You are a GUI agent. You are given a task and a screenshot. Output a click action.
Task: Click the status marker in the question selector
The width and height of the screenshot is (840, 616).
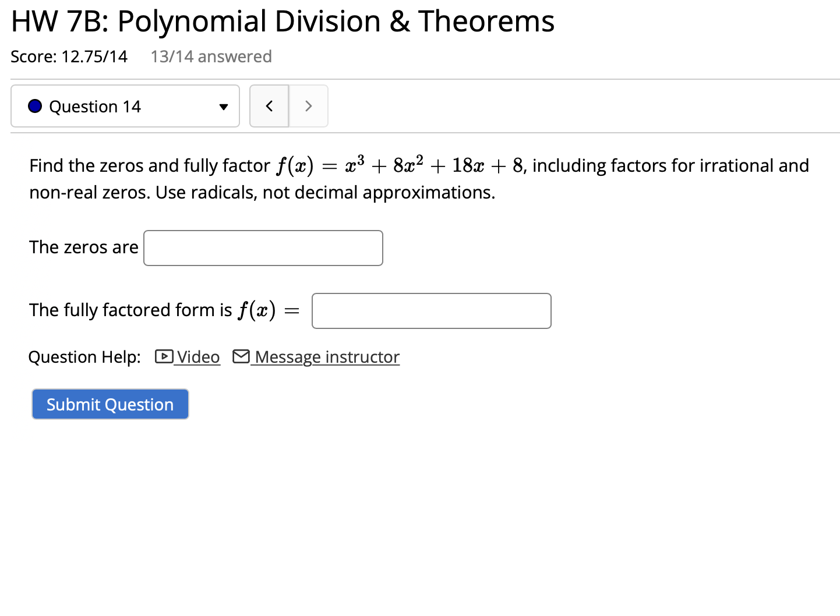(x=35, y=106)
